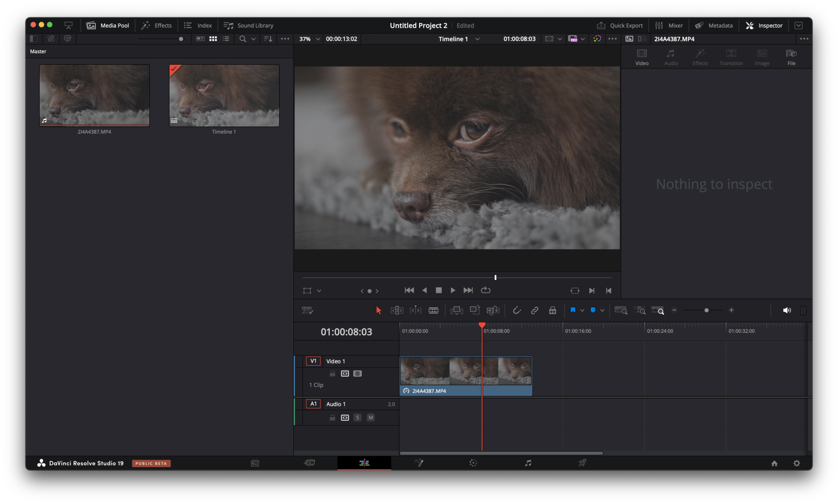This screenshot has height=504, width=838.
Task: Disable the Video 1 track filmstrip toggle
Action: coord(358,373)
